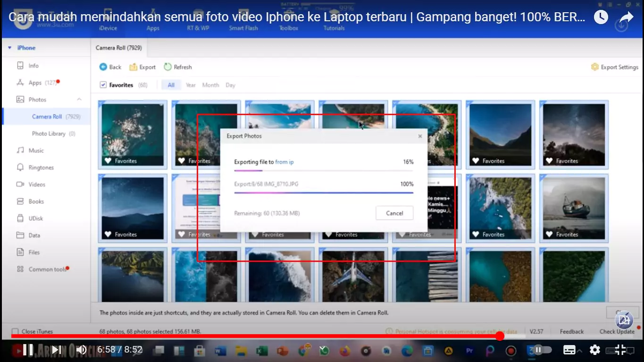Add video to Watch later
The width and height of the screenshot is (644, 362).
[x=601, y=17]
